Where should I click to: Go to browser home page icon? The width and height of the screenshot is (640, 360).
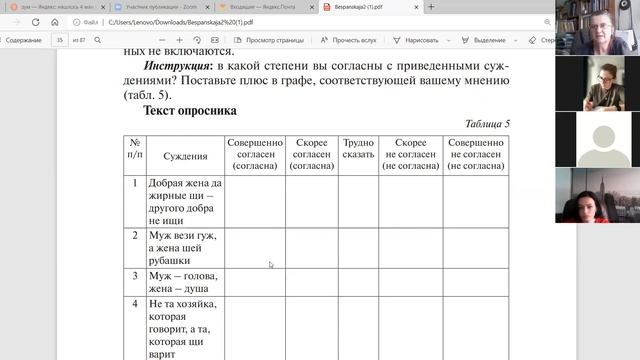(55, 22)
